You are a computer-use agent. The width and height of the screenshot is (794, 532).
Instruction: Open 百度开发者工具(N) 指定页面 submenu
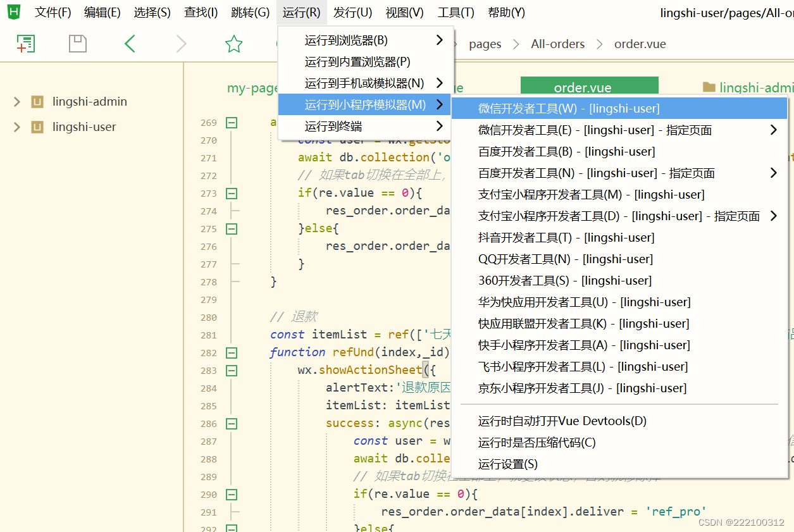point(619,173)
